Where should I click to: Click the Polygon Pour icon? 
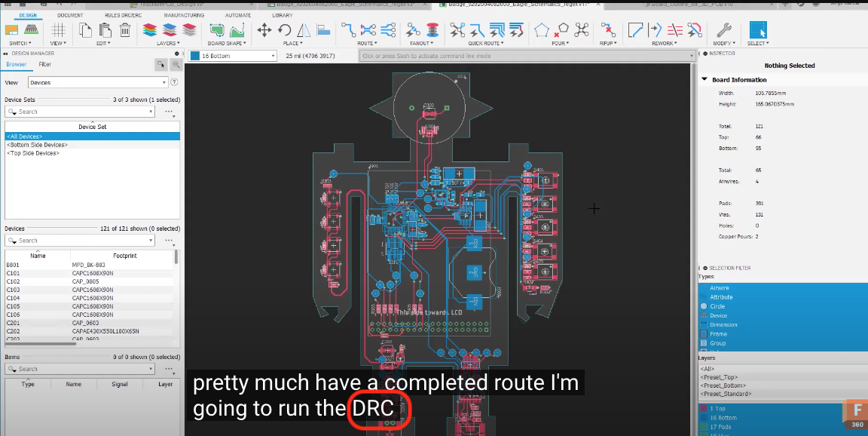pos(542,30)
